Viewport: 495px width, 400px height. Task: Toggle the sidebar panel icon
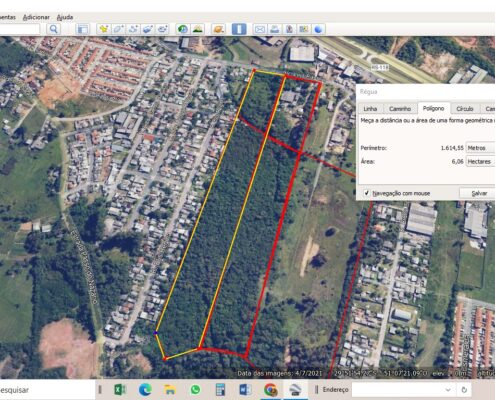(x=82, y=29)
